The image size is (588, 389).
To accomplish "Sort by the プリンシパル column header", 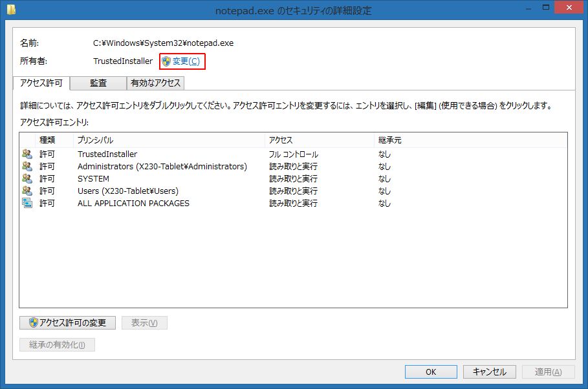I will pyautogui.click(x=168, y=140).
